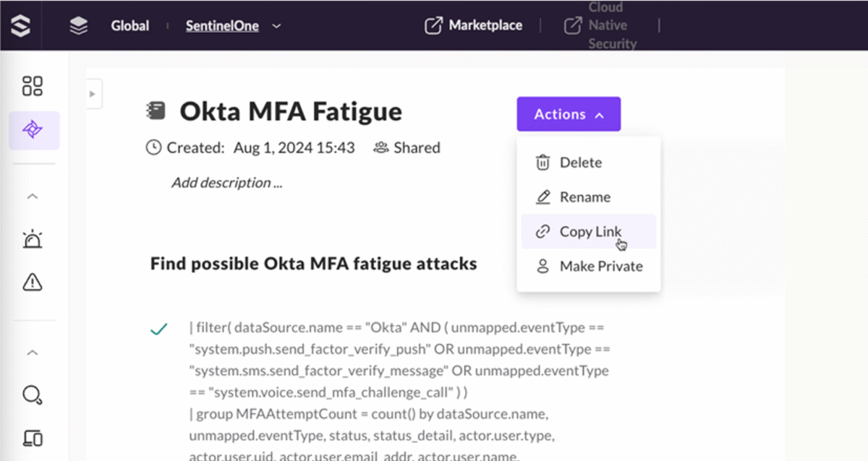Click the notebook icon beside Okta MFA Fatigue
868x461 pixels.
(x=156, y=110)
